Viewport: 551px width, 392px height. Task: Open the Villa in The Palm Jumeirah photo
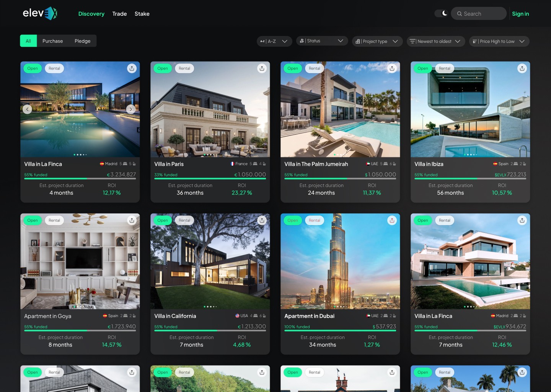coord(340,109)
